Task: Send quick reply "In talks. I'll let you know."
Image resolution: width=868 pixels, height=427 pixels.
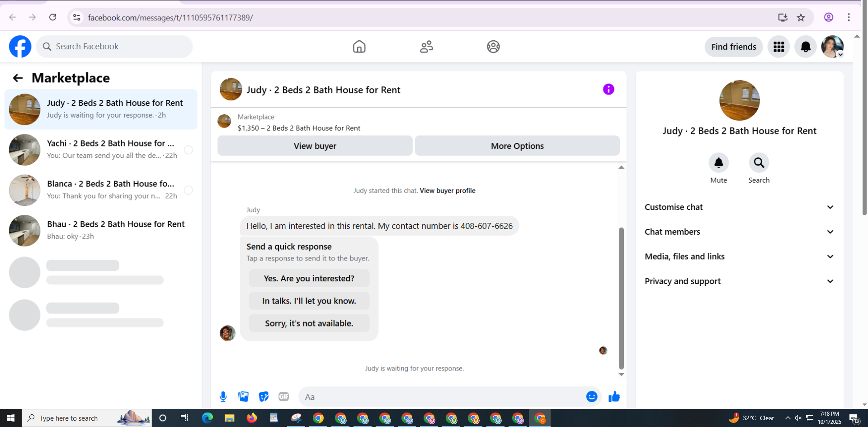Action: [x=309, y=301]
